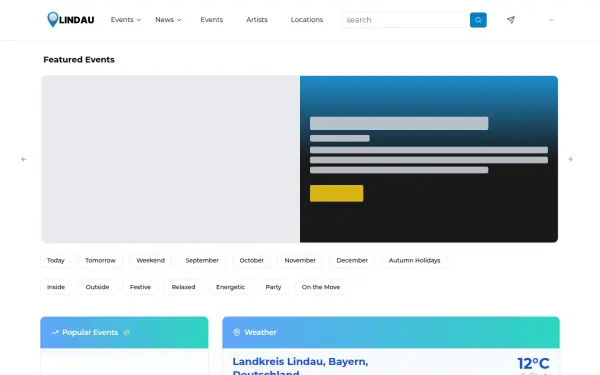Select the Party filter chip

[273, 287]
